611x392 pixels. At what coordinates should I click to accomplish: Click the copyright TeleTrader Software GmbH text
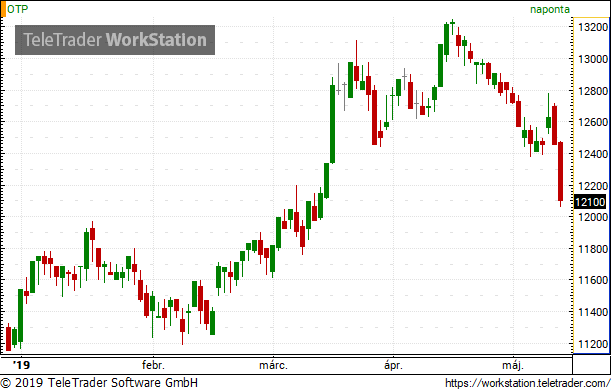[x=99, y=382]
